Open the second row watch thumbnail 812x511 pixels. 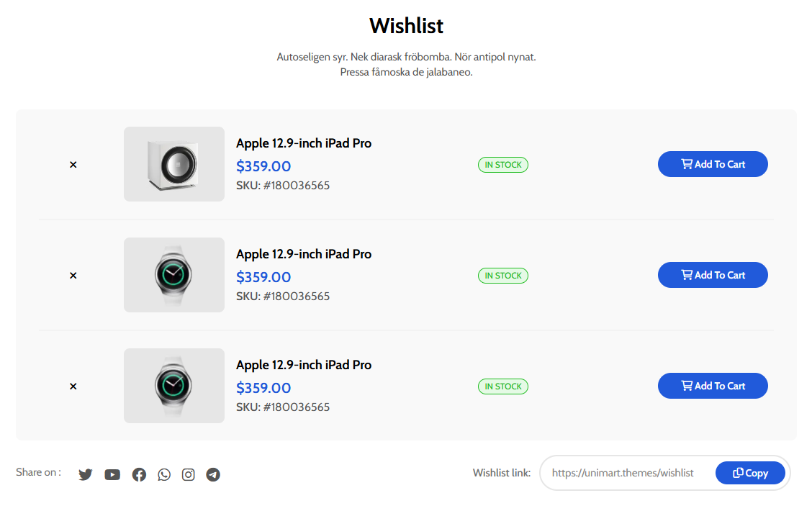coord(174,275)
